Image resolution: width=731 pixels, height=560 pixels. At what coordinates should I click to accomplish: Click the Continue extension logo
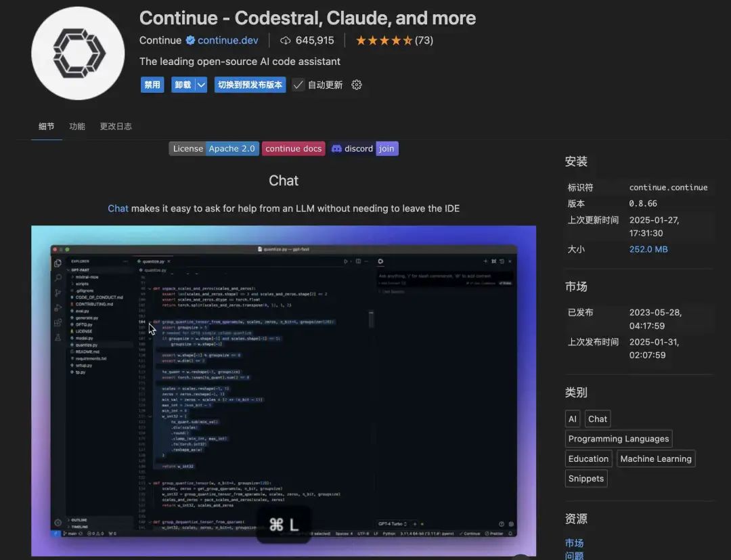click(x=78, y=53)
